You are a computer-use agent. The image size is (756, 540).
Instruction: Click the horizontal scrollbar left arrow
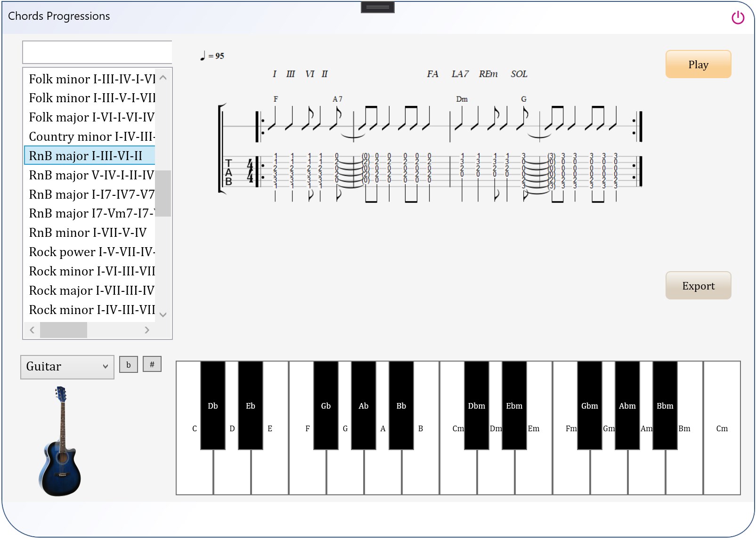[32, 330]
